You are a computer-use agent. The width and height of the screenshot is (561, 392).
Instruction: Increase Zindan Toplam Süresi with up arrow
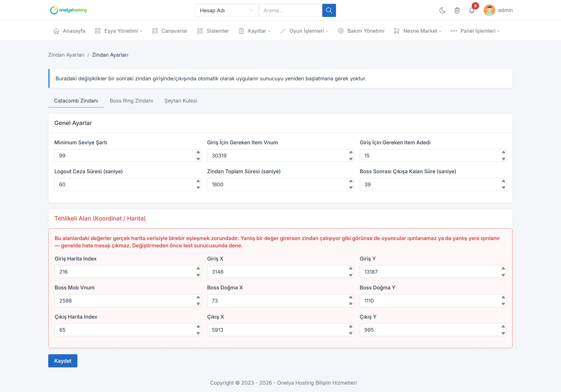(x=351, y=181)
